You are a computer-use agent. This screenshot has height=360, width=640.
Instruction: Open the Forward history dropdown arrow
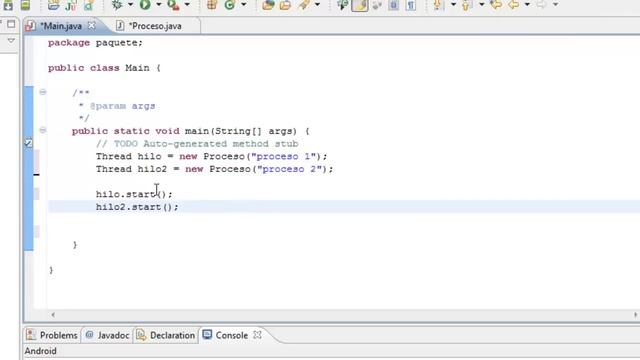555,4
